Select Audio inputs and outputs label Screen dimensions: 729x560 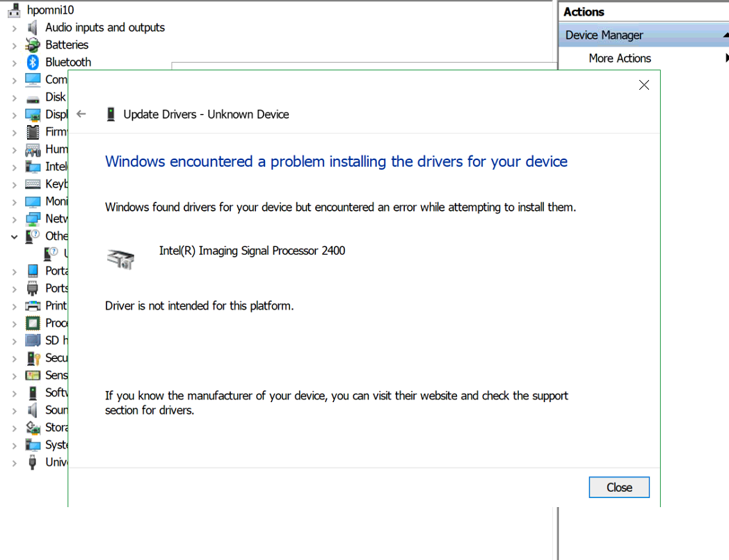(105, 27)
